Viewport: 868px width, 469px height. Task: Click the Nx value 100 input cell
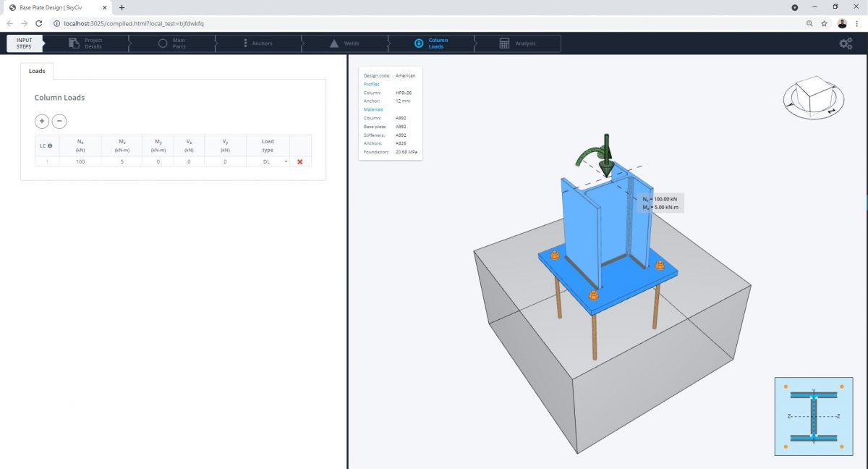point(80,161)
